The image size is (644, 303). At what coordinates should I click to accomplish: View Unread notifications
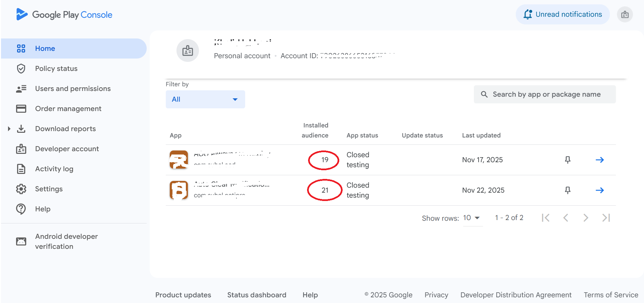pos(563,14)
